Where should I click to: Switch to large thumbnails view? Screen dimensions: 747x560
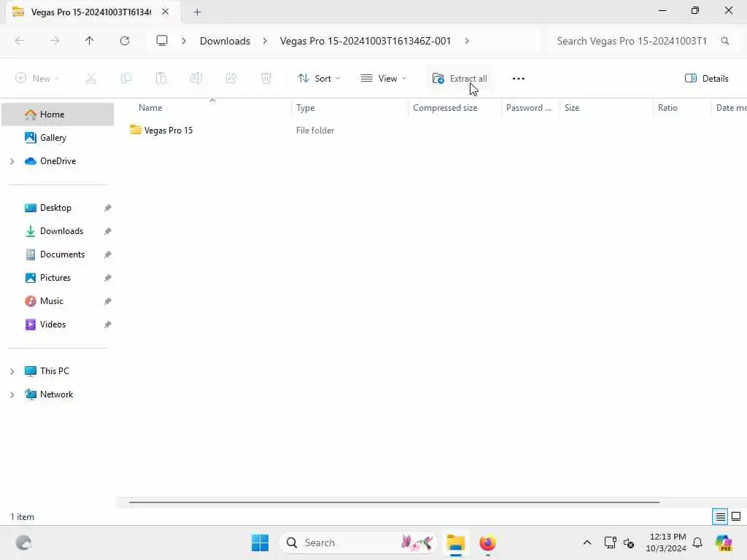[736, 517]
